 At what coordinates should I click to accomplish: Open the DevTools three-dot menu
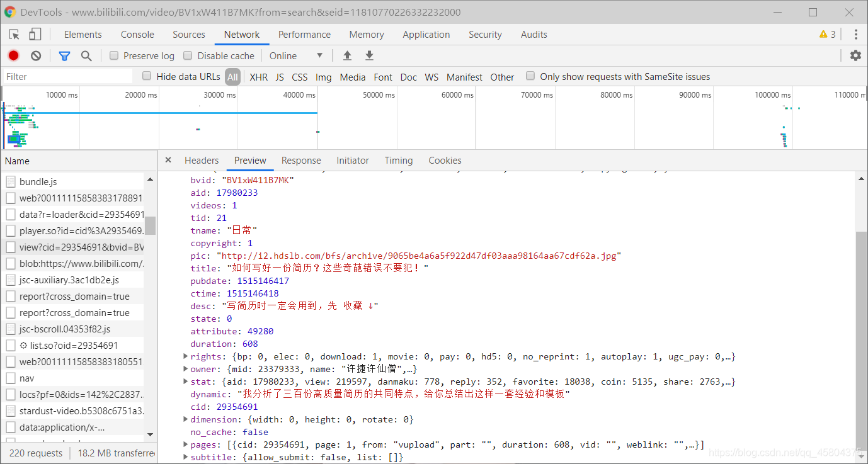[855, 35]
